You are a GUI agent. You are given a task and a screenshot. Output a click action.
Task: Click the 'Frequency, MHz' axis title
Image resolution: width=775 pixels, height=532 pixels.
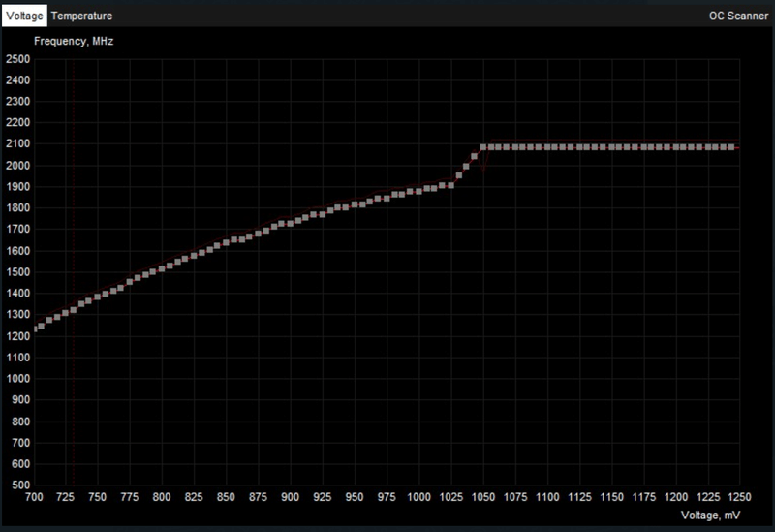coord(74,41)
